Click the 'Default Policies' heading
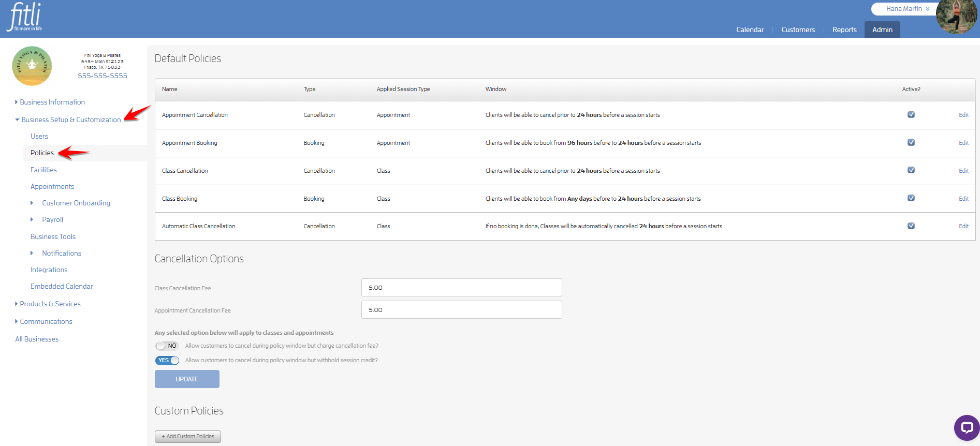This screenshot has width=980, height=446. (188, 58)
